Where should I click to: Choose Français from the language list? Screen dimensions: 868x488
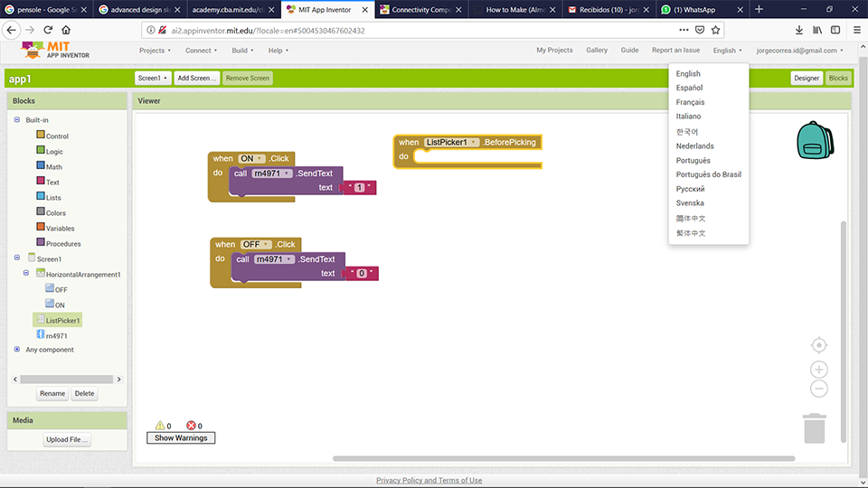point(690,102)
